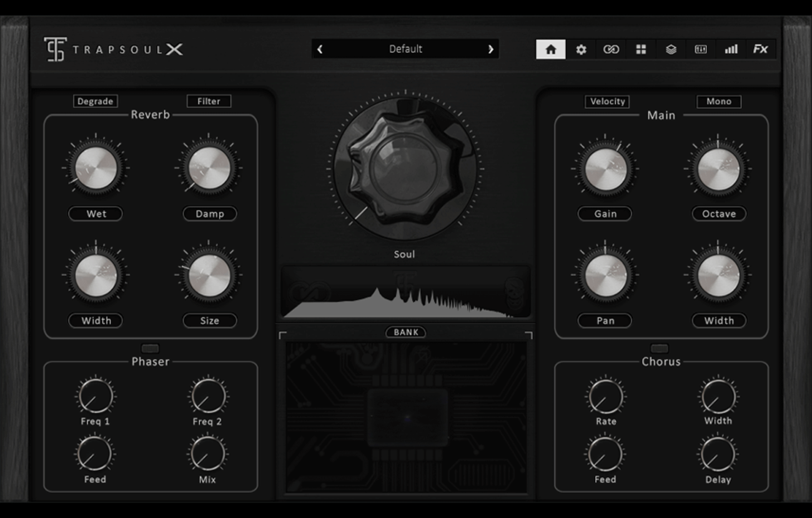Image resolution: width=812 pixels, height=518 pixels.
Task: Open the Home page icon
Action: pos(551,49)
